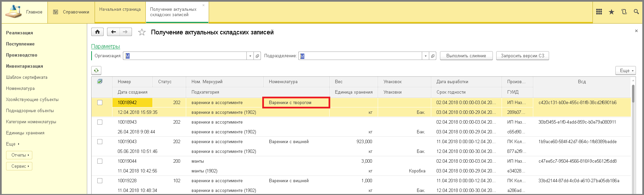644x195 pixels.
Task: Open history icon in top bar
Action: coord(624,12)
